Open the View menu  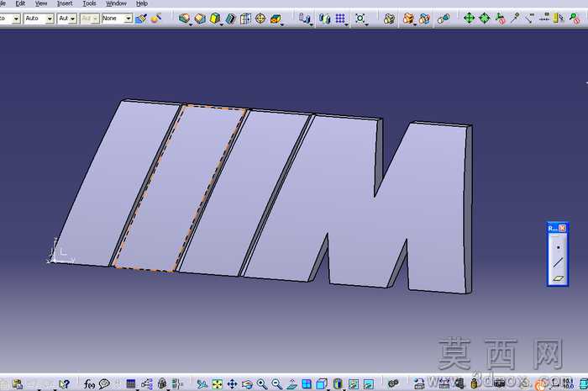(x=41, y=3)
